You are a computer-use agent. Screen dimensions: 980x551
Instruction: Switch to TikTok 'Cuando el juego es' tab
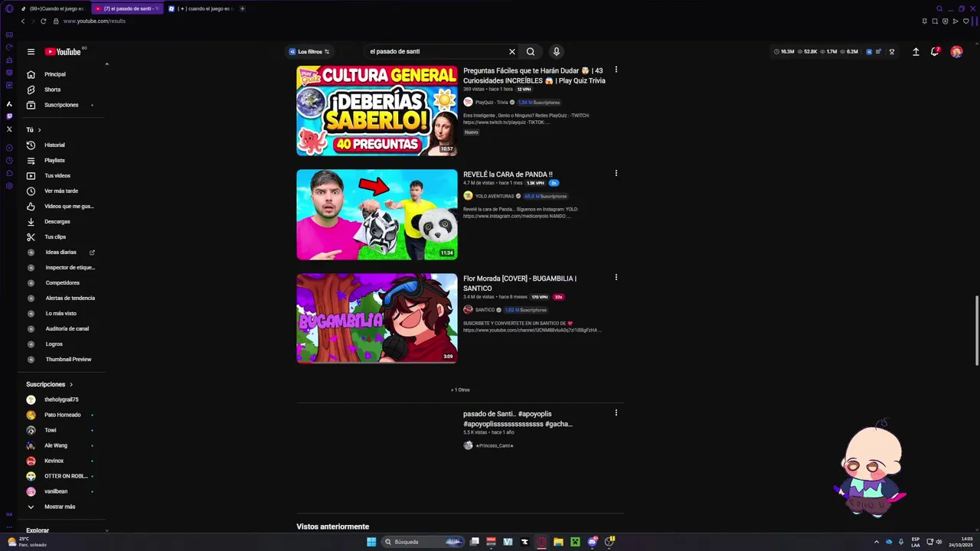tap(52, 8)
